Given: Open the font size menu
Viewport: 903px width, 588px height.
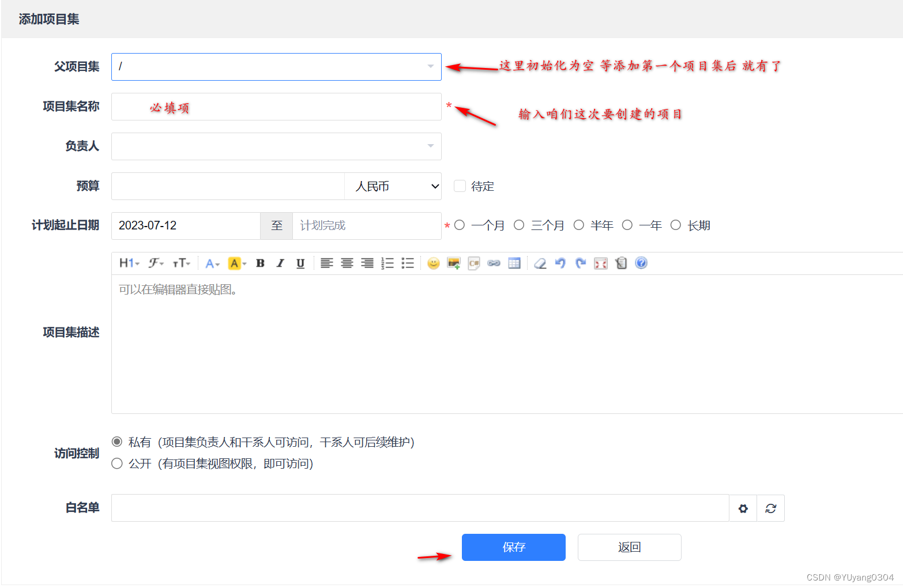Looking at the screenshot, I should tap(182, 263).
